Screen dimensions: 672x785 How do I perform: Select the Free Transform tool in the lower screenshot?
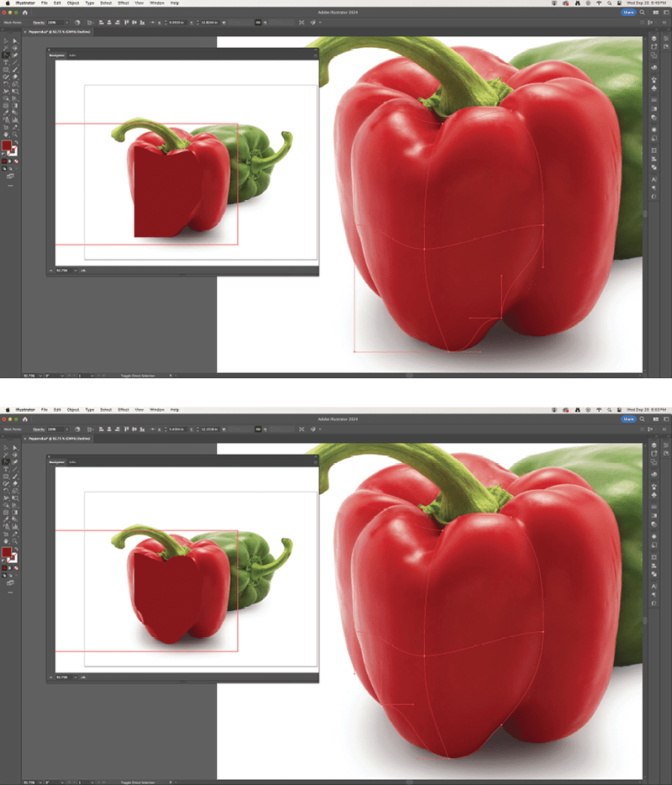coord(15,498)
